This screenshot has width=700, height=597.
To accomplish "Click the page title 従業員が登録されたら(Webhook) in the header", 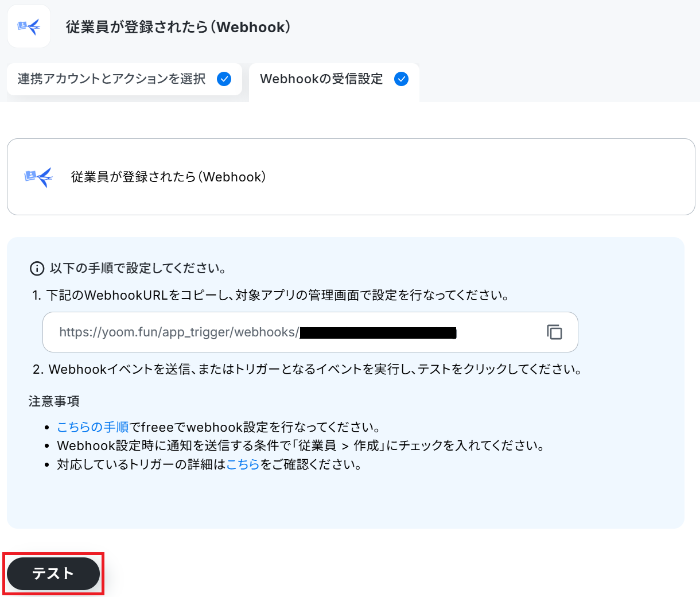I will 178,27.
